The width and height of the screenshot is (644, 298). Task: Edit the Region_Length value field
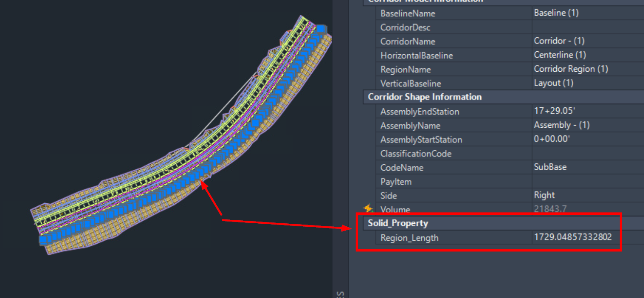(x=574, y=237)
